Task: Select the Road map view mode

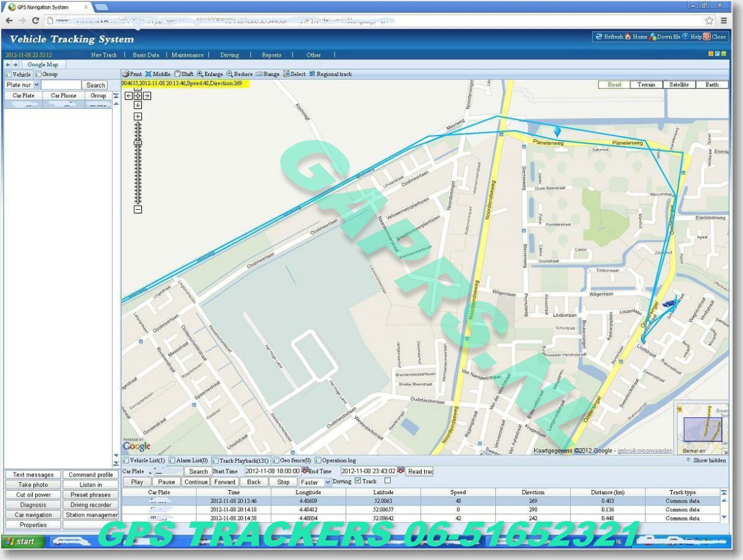Action: coord(613,84)
